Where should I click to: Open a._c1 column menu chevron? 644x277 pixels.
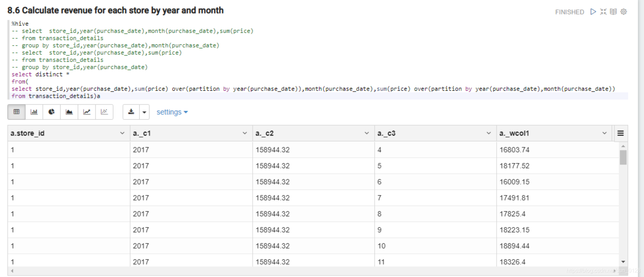[x=245, y=133]
